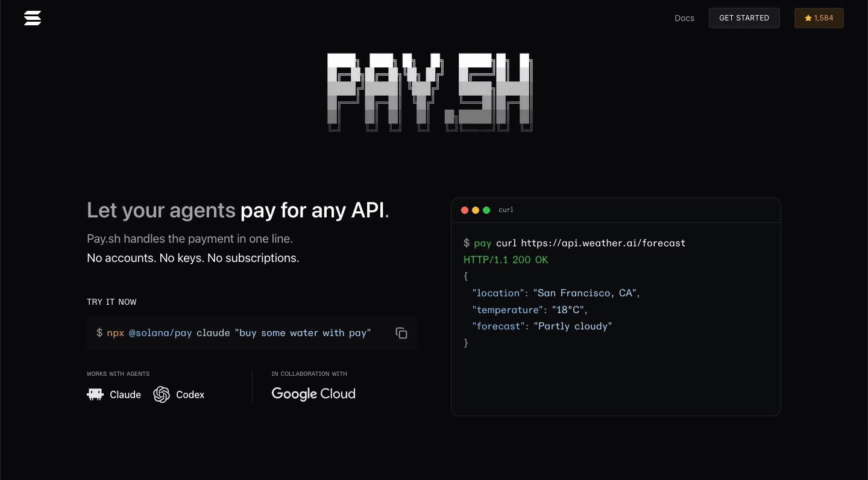Click the WORKS WITH AGENTS label
Viewport: 868px width, 480px height.
(118, 374)
